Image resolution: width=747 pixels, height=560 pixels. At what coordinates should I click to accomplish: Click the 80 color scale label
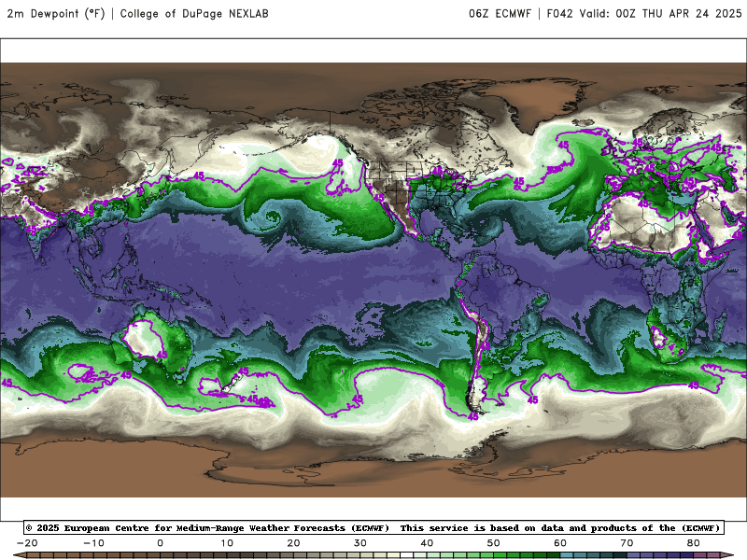click(x=694, y=543)
